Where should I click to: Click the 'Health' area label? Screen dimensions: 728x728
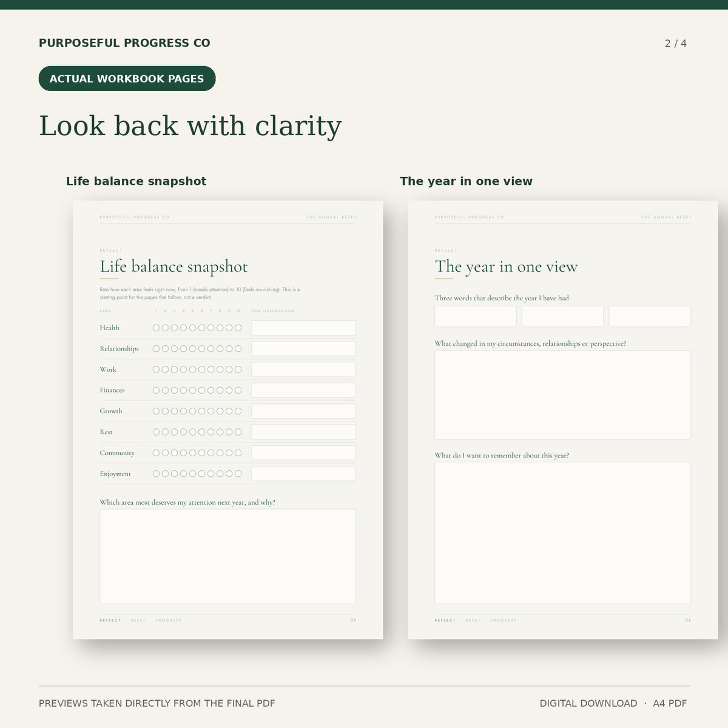pos(109,328)
